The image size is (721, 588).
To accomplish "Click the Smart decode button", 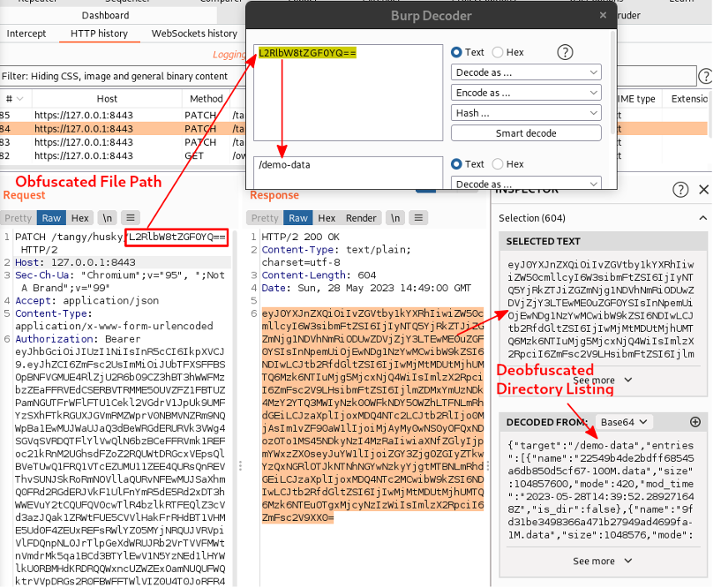I will (x=527, y=133).
